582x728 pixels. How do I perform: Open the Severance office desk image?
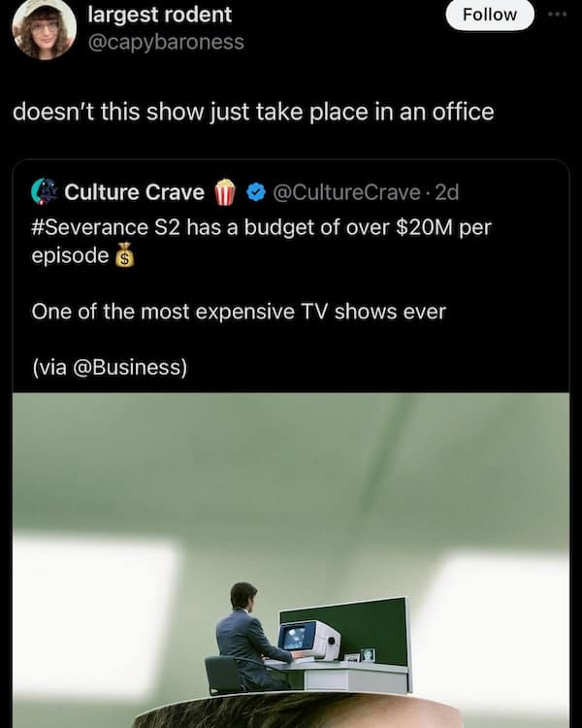291,560
